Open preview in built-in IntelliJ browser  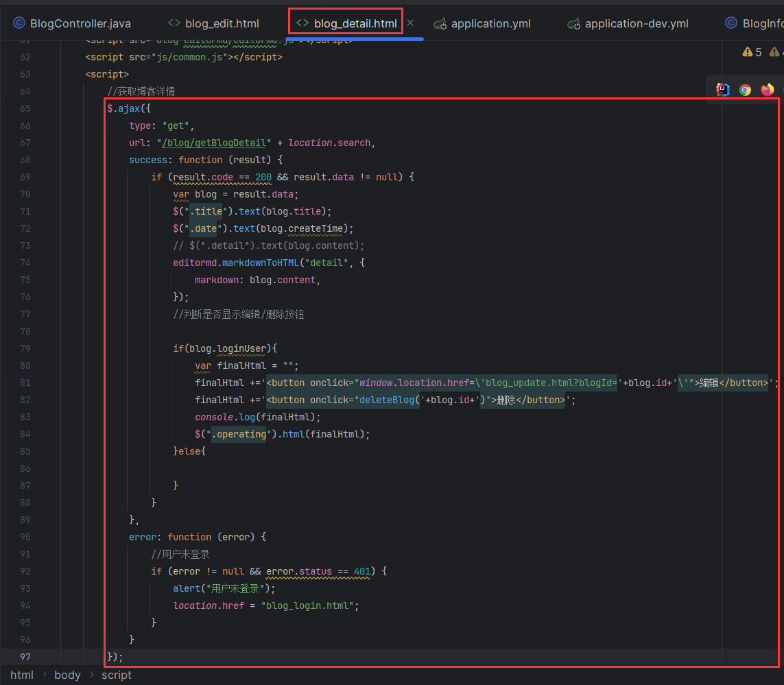coord(722,90)
